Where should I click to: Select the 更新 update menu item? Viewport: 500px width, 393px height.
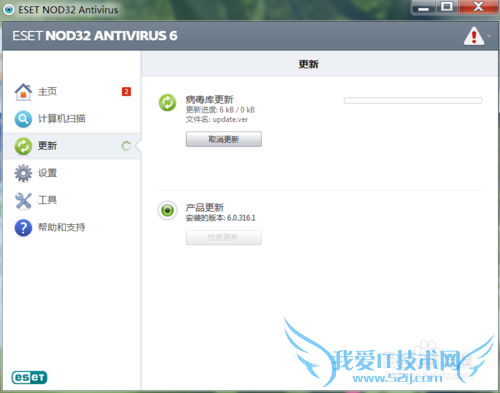[72, 146]
